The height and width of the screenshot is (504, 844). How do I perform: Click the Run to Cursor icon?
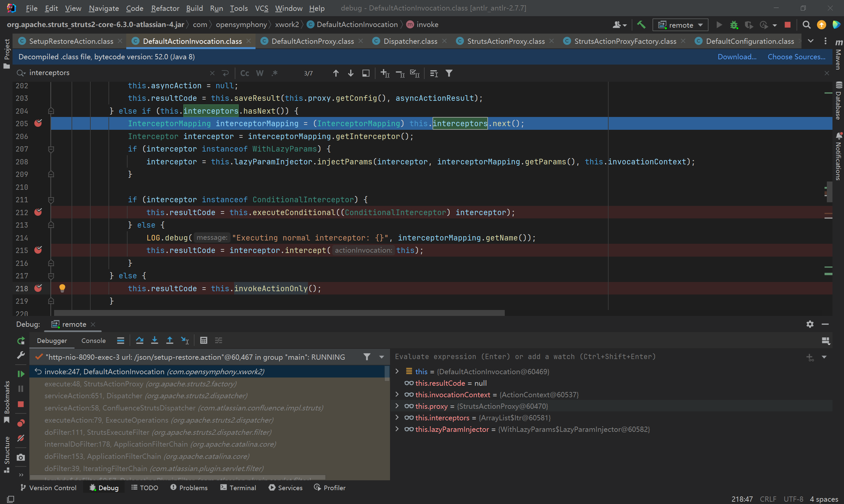[185, 340]
